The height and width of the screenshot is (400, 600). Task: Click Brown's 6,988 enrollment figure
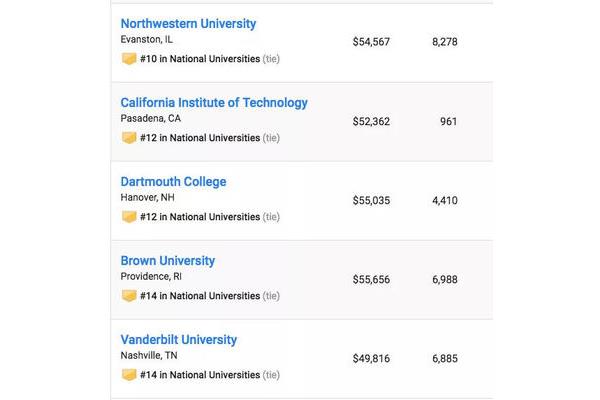pos(445,279)
